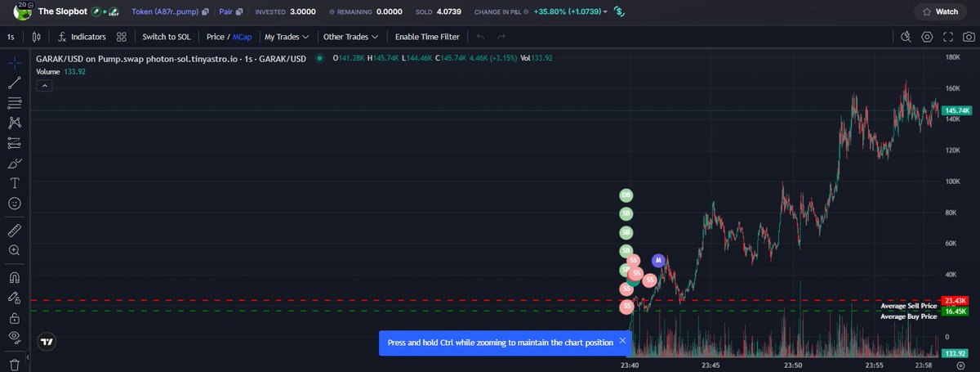Activate the zoom in tool

click(15, 250)
